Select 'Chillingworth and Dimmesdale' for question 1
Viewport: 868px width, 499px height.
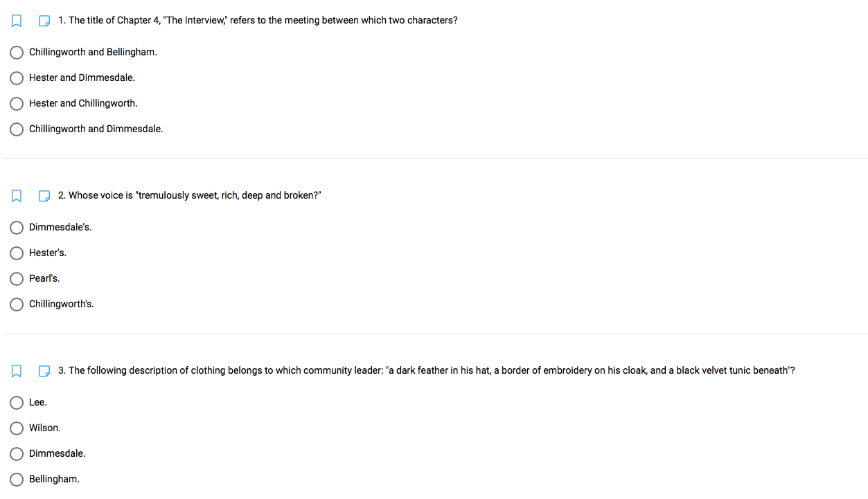(x=16, y=129)
